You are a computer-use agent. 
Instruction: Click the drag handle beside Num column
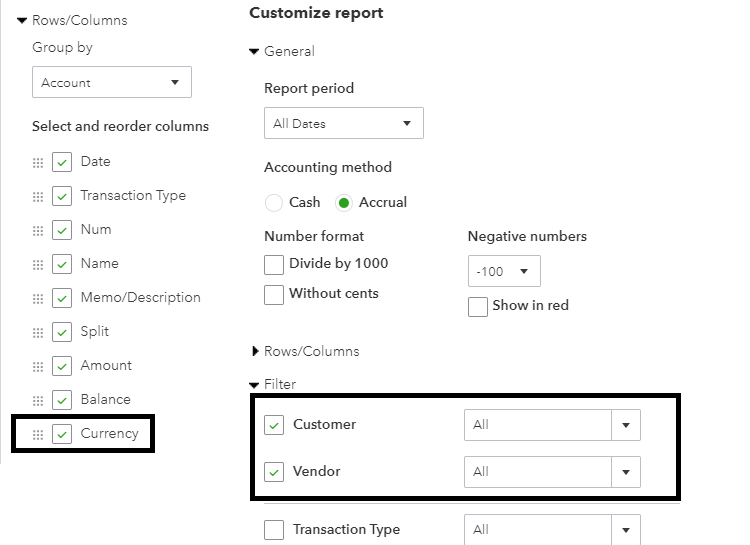pos(38,231)
